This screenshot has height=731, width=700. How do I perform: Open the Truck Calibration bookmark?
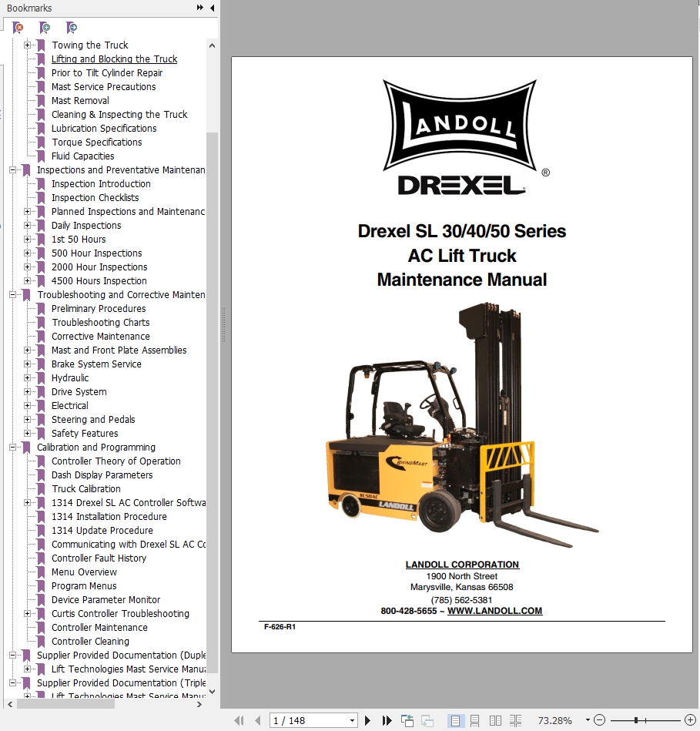86,489
